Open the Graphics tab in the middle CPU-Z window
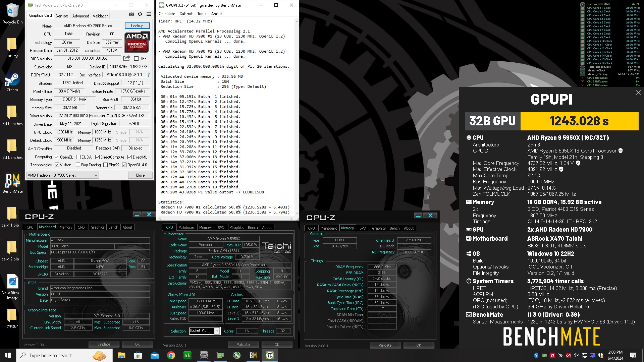This screenshot has height=362, width=644. click(x=237, y=227)
